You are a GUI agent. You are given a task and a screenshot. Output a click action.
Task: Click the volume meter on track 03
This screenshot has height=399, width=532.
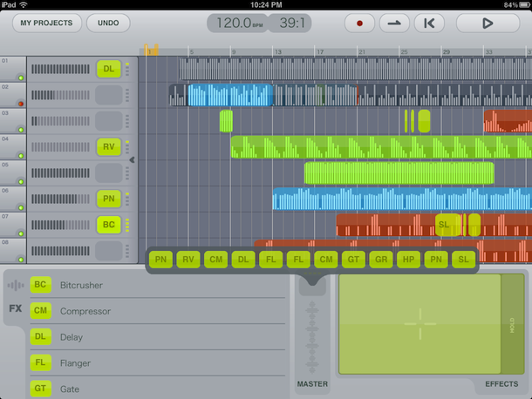(x=60, y=121)
